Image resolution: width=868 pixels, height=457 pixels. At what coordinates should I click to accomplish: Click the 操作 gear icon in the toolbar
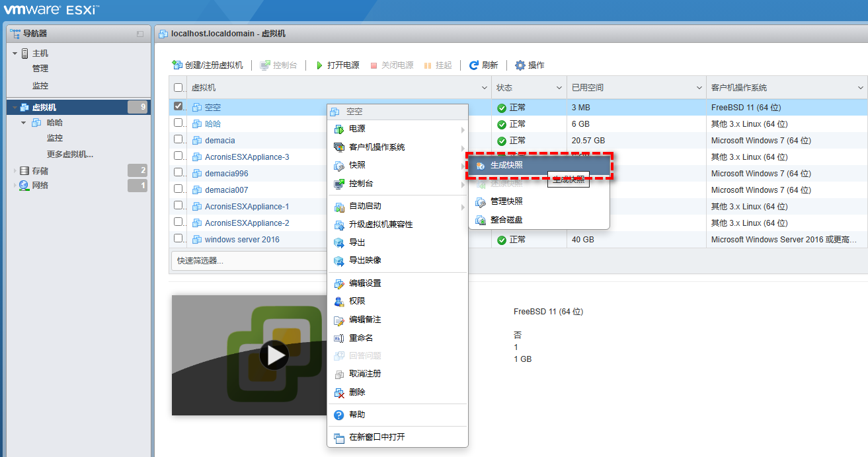pyautogui.click(x=520, y=65)
